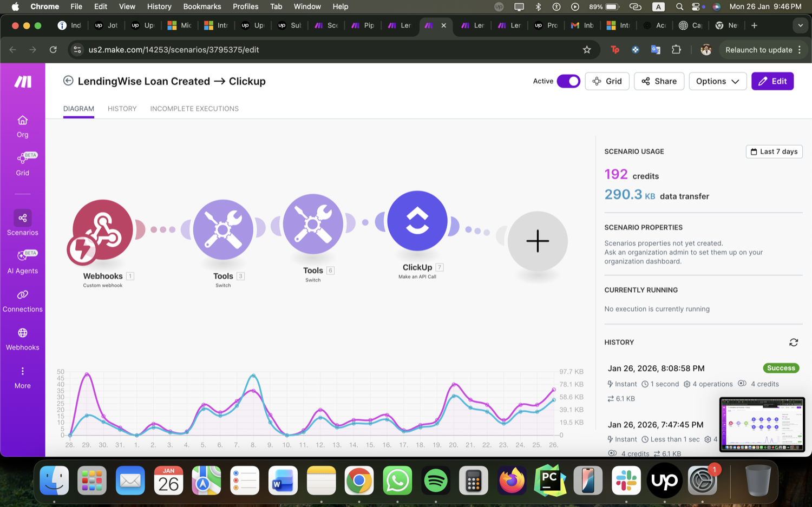Change the Last 7 days range
The width and height of the screenshot is (812, 507).
774,152
